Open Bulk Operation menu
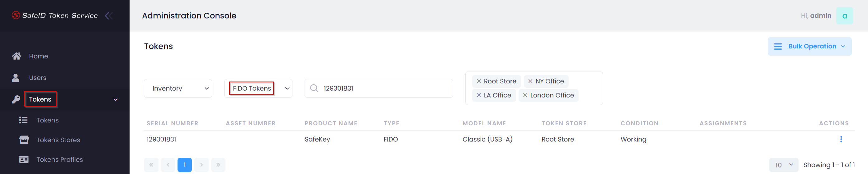Image resolution: width=868 pixels, height=174 pixels. point(809,47)
